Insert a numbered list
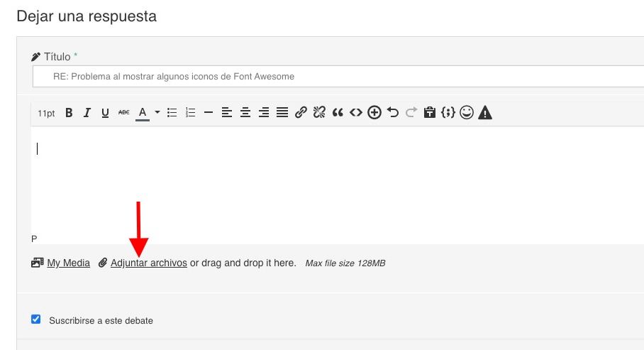This screenshot has width=644, height=350. coord(190,112)
